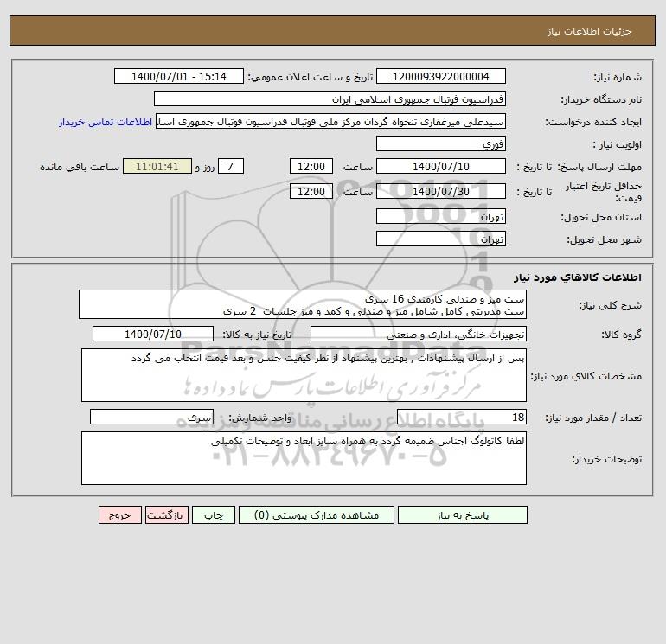Click the label 'گروه کالا:'

click(621, 335)
